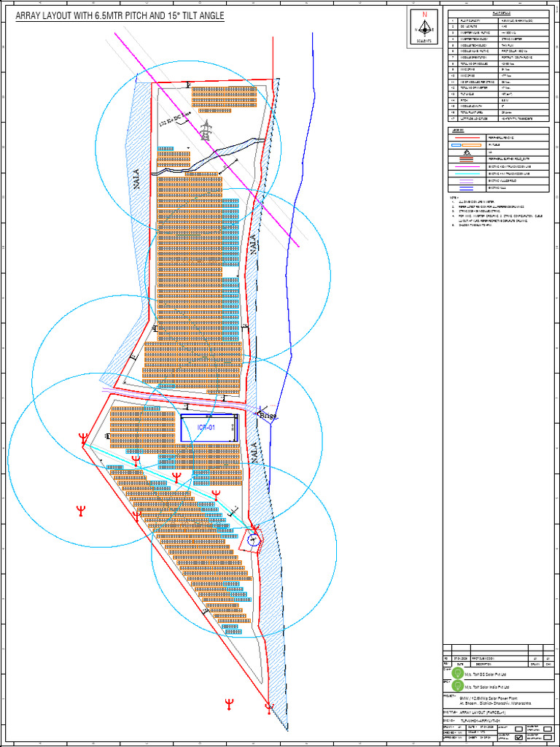Click the Legend heading
This screenshot has width=560, height=747.
tap(458, 131)
